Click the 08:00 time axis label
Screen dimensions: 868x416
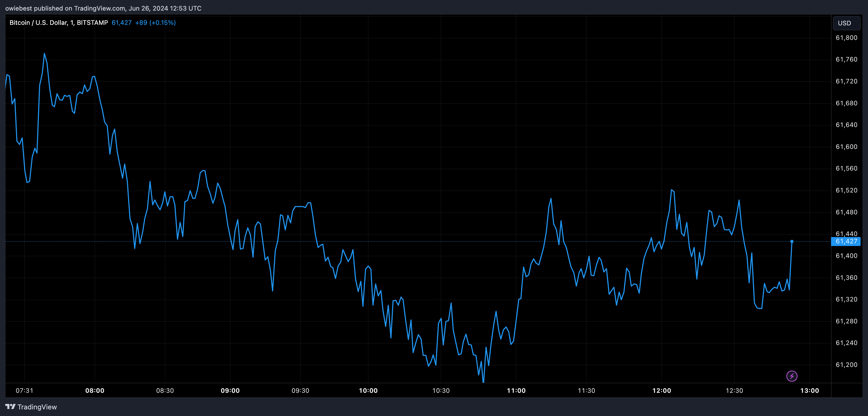click(95, 390)
